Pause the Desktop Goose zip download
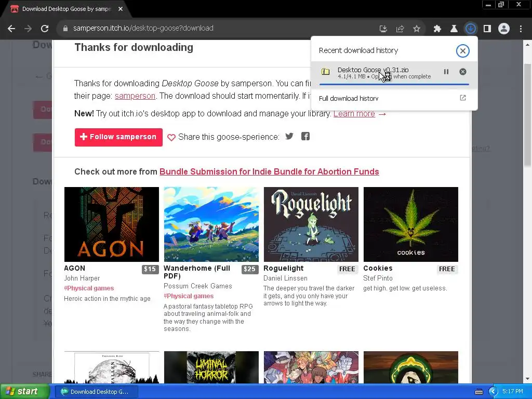This screenshot has width=532, height=399. pyautogui.click(x=446, y=72)
